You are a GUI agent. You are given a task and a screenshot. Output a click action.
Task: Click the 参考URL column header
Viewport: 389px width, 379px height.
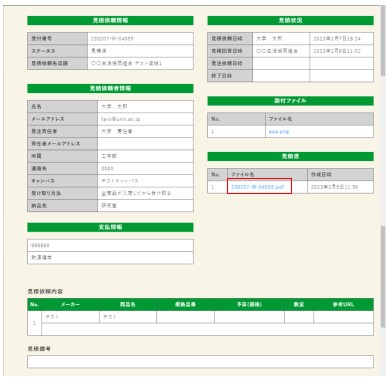tap(343, 304)
